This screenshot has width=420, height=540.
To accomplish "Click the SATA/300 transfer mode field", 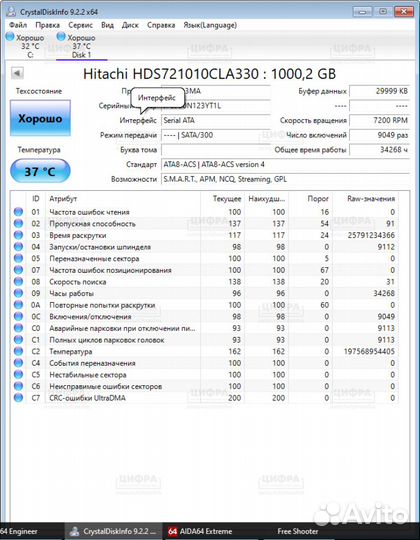I will (216, 135).
